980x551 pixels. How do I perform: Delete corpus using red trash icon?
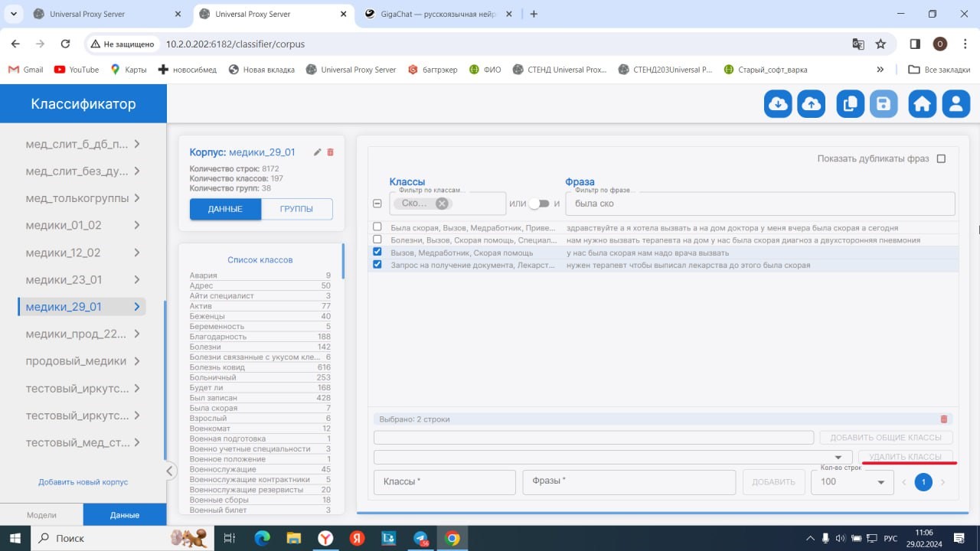(x=331, y=152)
